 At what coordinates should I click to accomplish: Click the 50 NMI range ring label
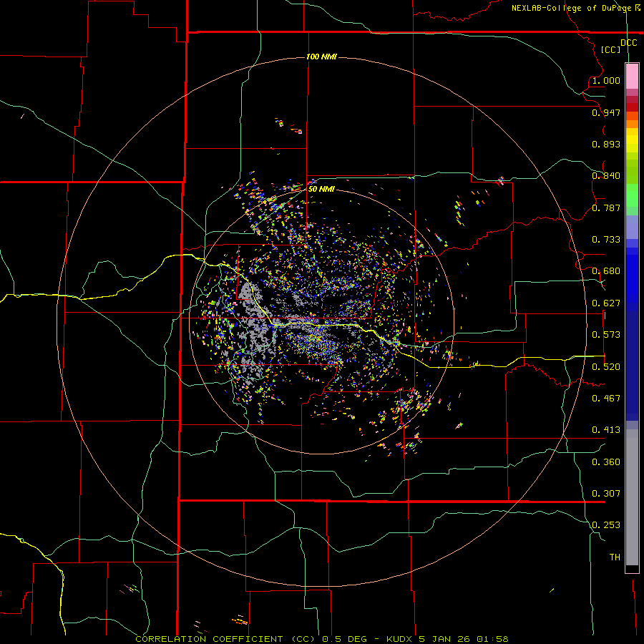click(x=321, y=189)
